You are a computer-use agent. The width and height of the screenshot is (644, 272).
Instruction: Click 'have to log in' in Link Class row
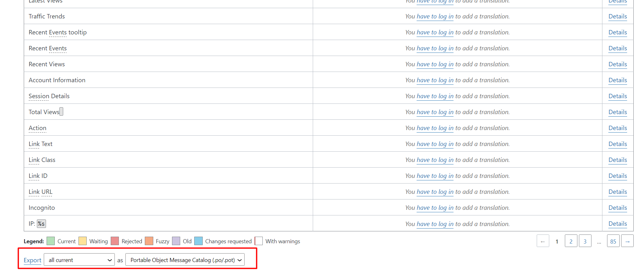(435, 160)
